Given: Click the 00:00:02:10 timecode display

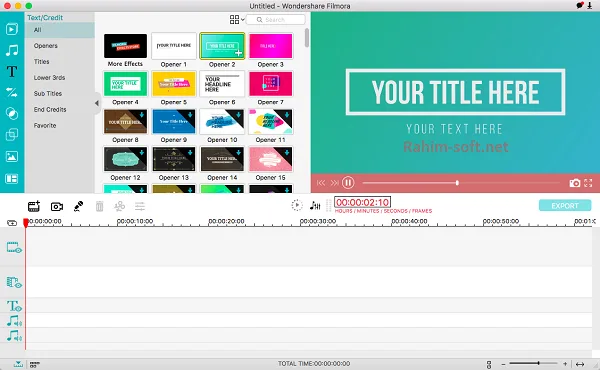Looking at the screenshot, I should (362, 202).
